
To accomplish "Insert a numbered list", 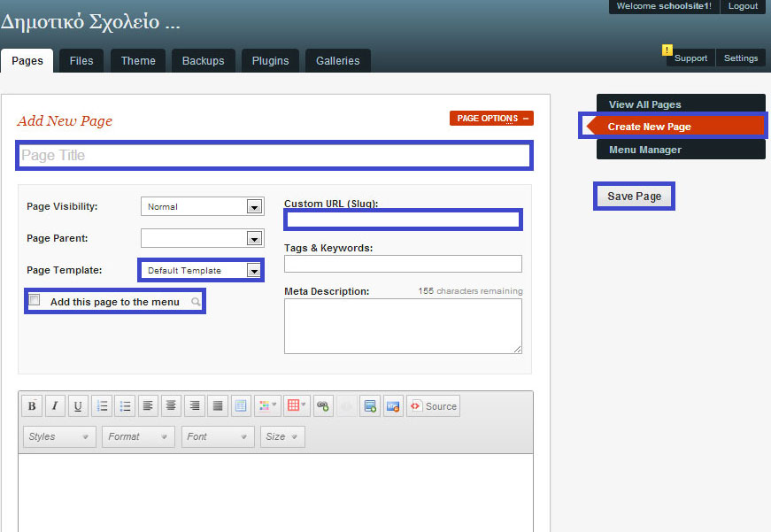I will click(x=102, y=406).
